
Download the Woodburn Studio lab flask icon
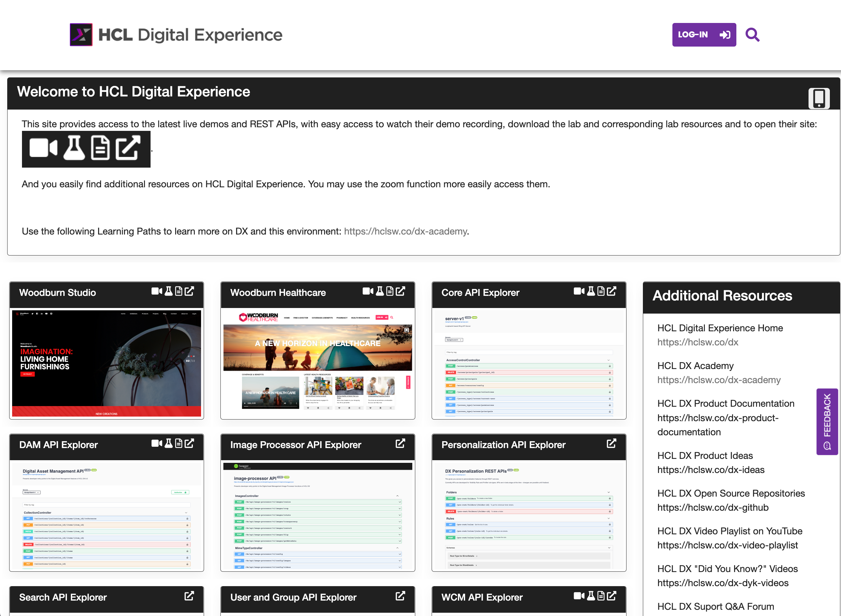coord(169,291)
